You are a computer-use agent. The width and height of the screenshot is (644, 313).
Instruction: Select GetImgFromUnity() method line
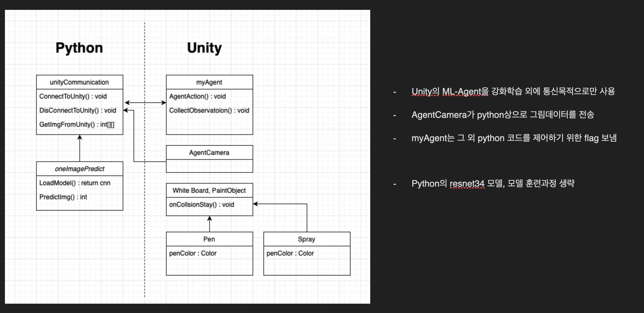pos(77,124)
